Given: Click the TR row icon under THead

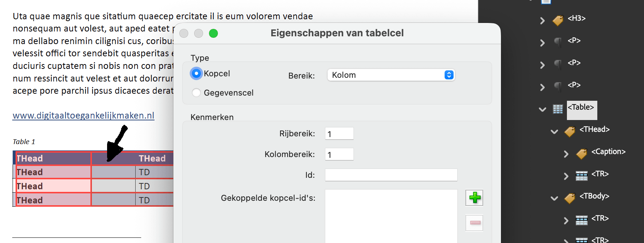Looking at the screenshot, I should 581,176.
